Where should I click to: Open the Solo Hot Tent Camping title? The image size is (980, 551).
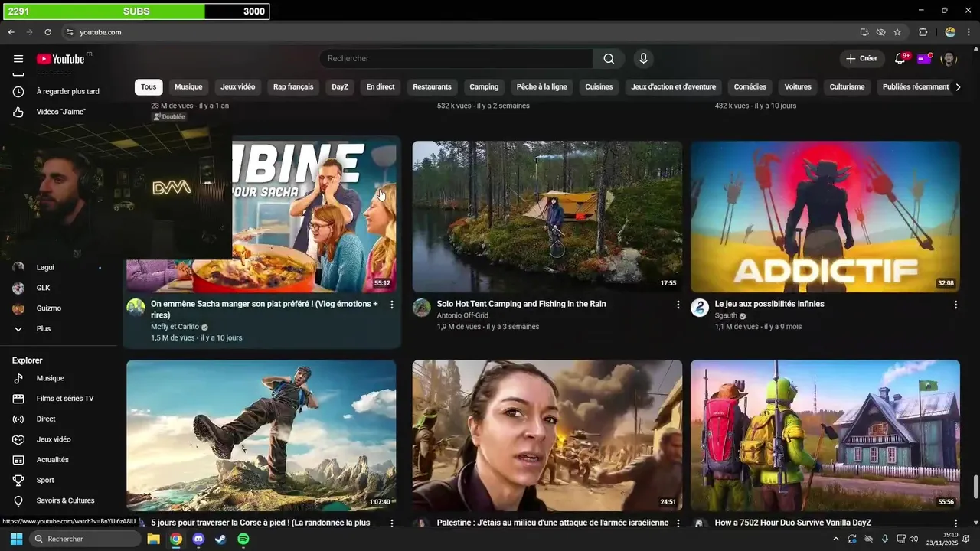tap(521, 304)
